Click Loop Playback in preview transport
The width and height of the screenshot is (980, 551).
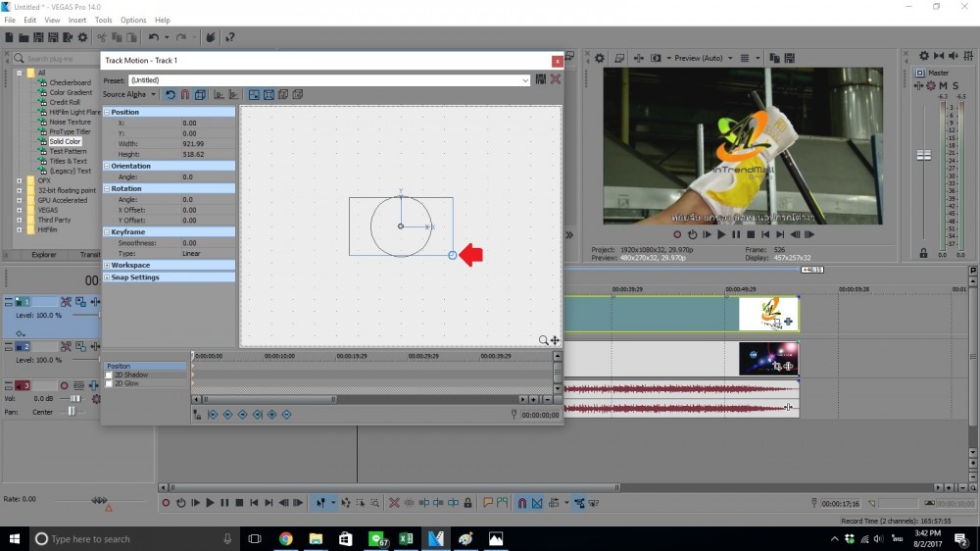tap(692, 234)
